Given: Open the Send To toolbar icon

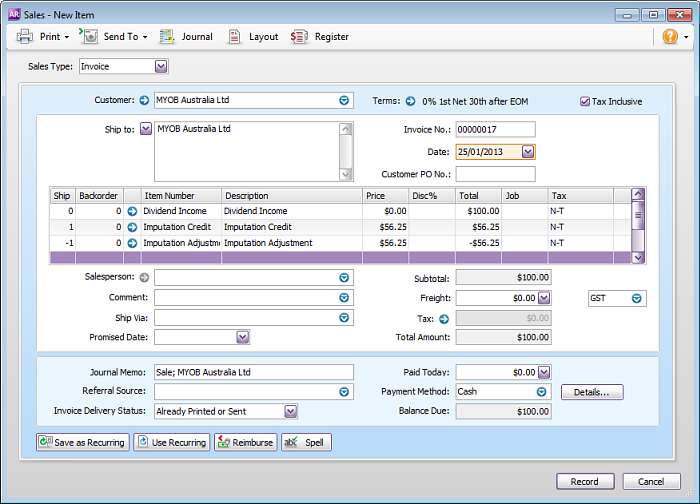Looking at the screenshot, I should point(89,36).
